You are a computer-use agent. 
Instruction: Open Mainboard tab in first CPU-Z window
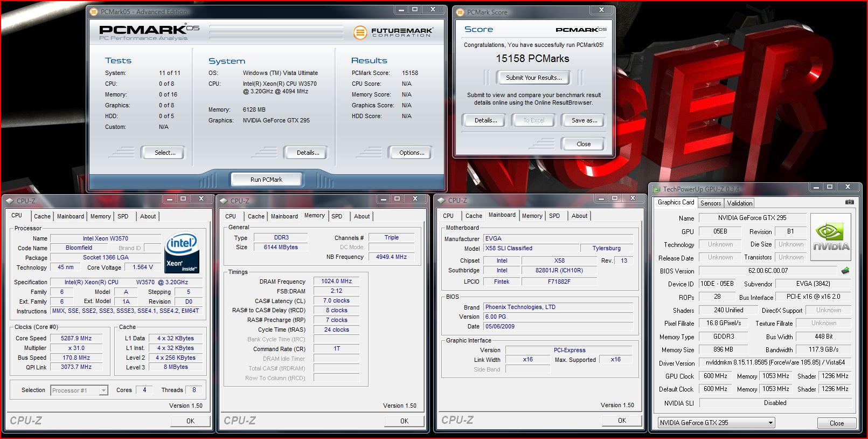71,216
